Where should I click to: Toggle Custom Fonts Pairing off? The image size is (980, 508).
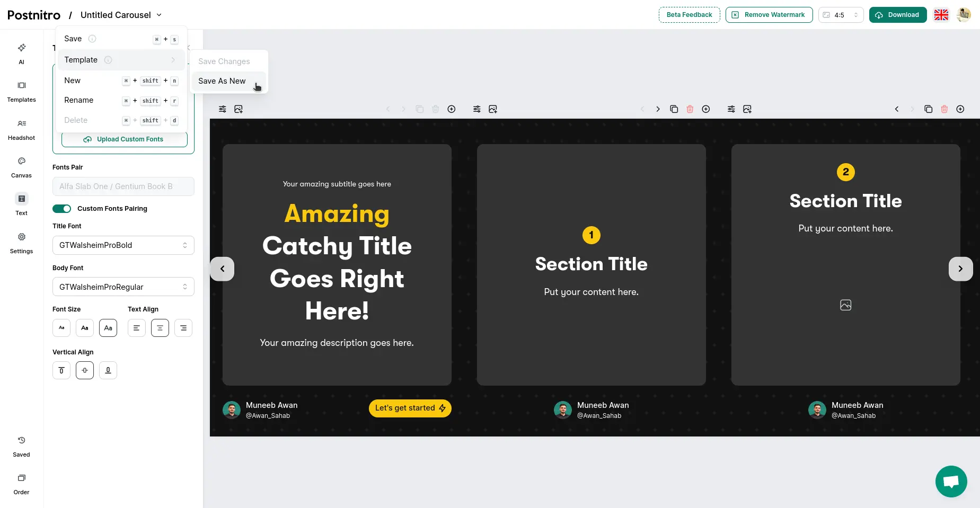61,208
